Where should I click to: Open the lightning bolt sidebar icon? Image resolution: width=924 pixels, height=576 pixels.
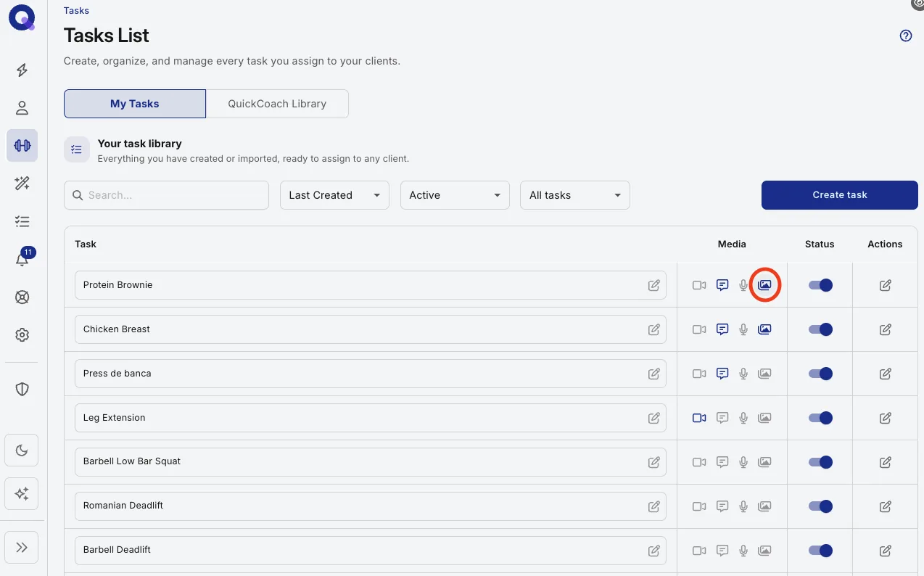pyautogui.click(x=22, y=70)
